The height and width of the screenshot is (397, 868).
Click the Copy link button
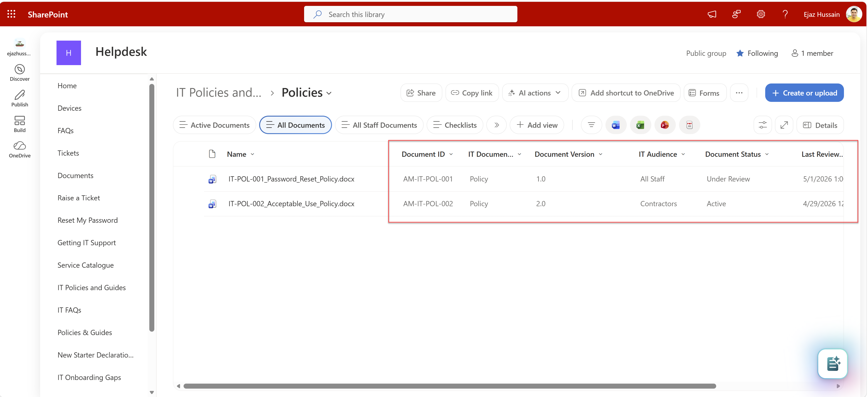coord(472,93)
